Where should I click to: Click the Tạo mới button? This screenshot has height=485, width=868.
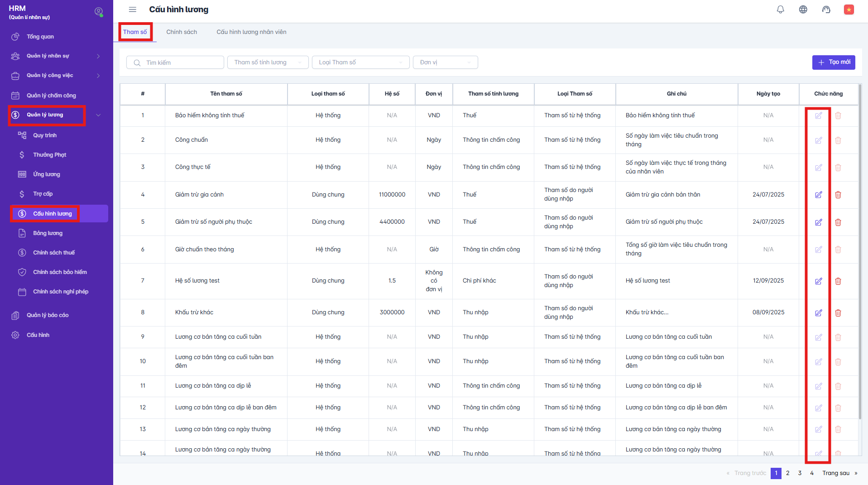point(833,62)
